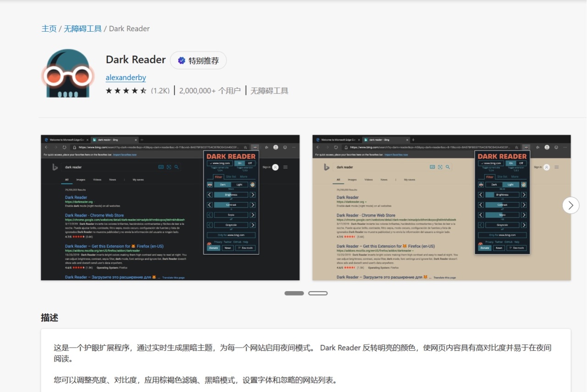Go to 无障碍工具 in the breadcrumb trail
This screenshot has width=587, height=392.
pos(83,28)
